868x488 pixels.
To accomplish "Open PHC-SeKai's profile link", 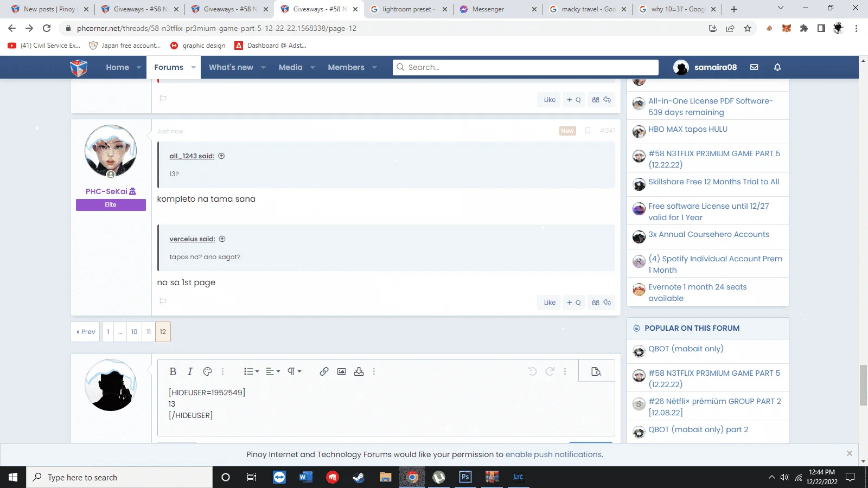I will tap(106, 191).
